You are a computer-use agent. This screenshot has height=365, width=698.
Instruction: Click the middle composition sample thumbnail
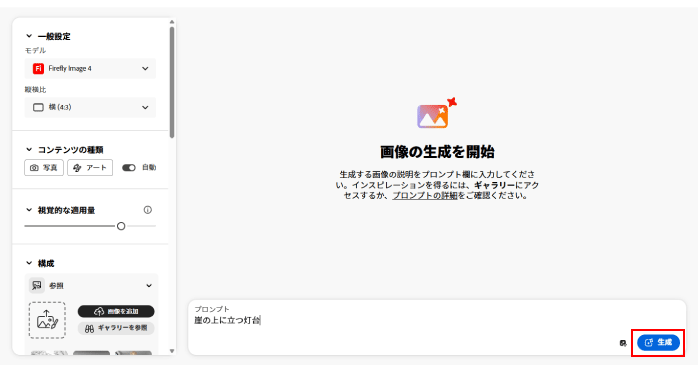[x=91, y=353]
